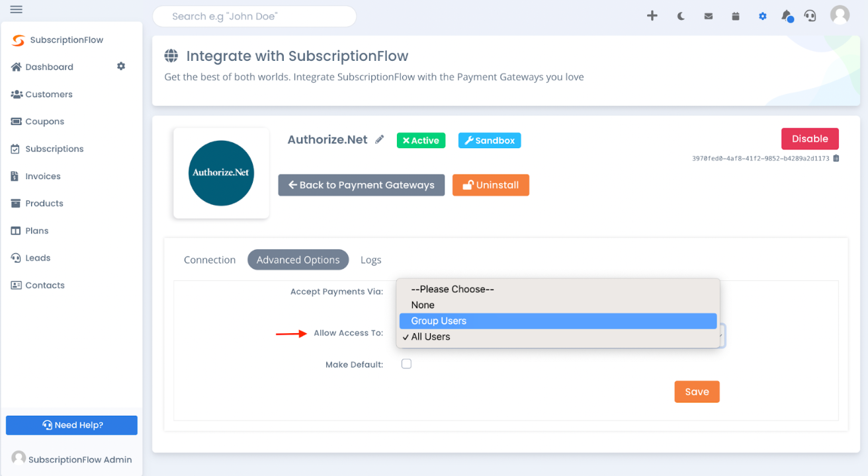Click the Uninstall button
The image size is (868, 476).
pos(491,185)
